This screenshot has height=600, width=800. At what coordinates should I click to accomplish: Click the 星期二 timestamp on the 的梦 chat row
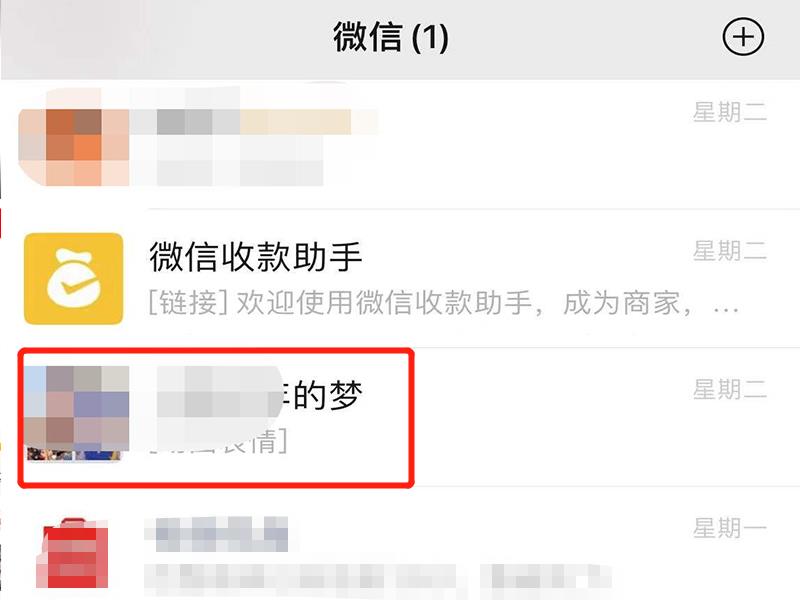coord(730,390)
